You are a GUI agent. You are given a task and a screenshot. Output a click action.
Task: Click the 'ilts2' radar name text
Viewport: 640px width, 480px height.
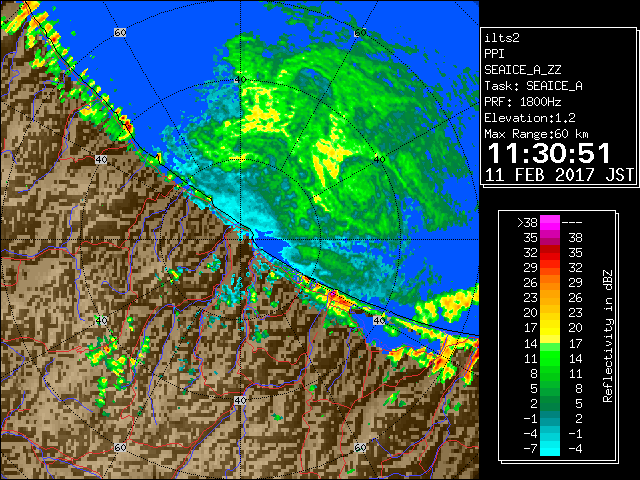pyautogui.click(x=502, y=38)
